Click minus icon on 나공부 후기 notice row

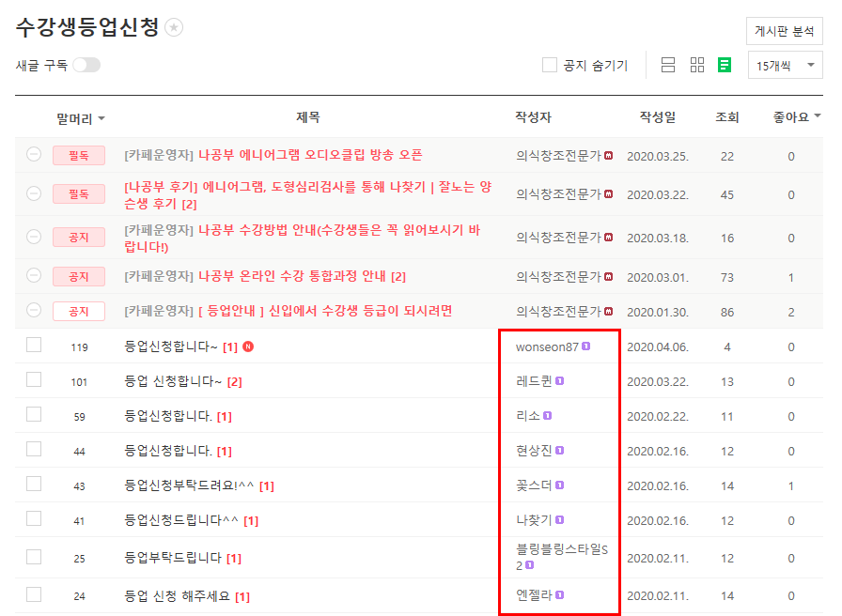click(x=34, y=193)
